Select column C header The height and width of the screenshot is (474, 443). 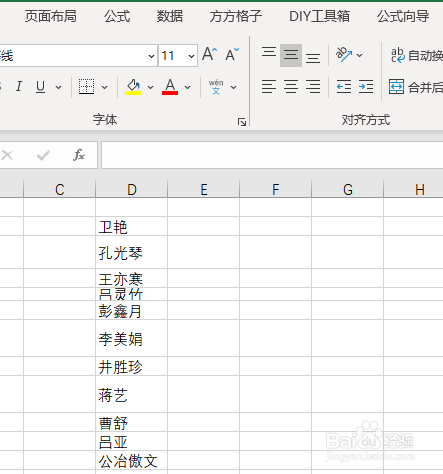coord(60,189)
